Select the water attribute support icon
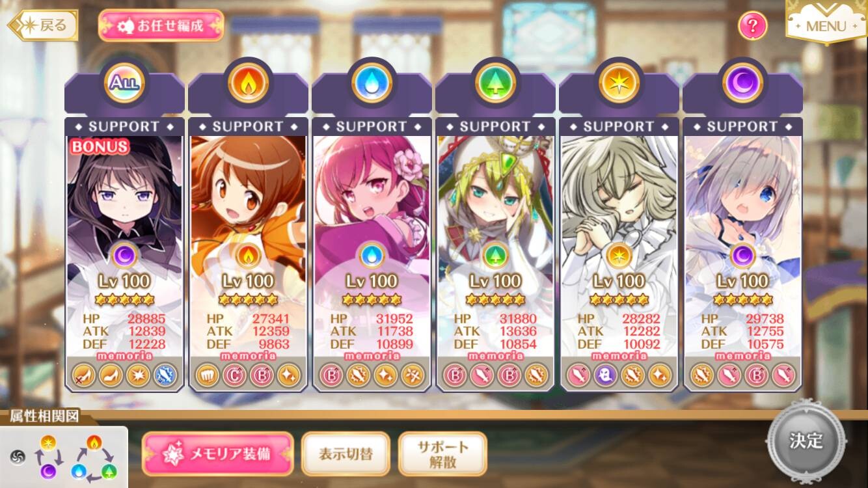868x488 pixels. [x=372, y=83]
